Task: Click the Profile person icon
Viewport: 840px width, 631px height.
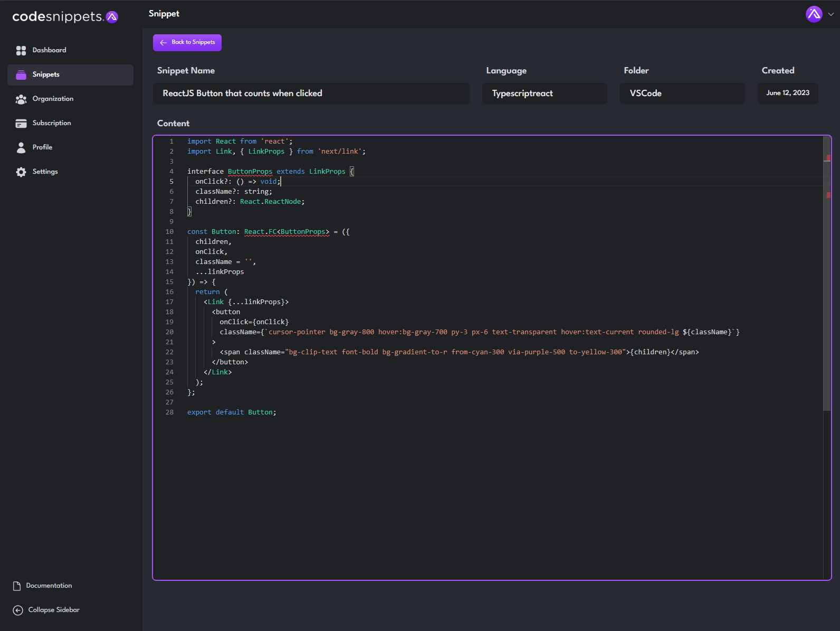Action: click(21, 147)
